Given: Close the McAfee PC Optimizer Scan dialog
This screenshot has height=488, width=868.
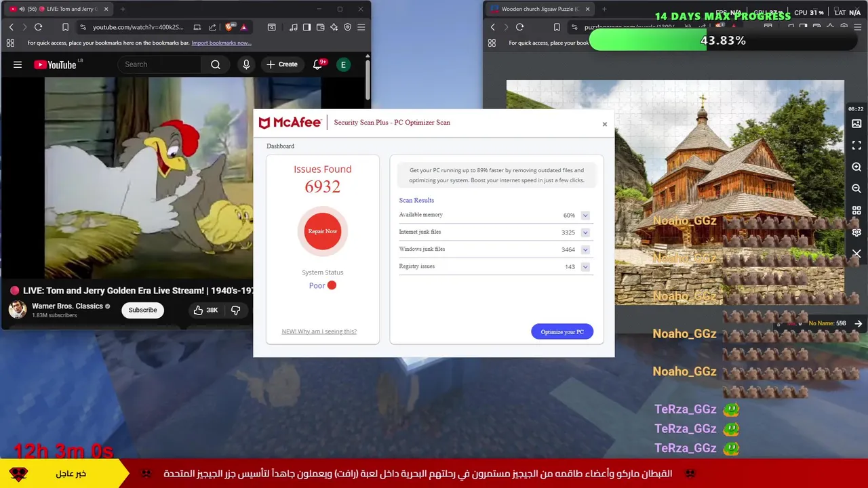Looking at the screenshot, I should coord(605,124).
